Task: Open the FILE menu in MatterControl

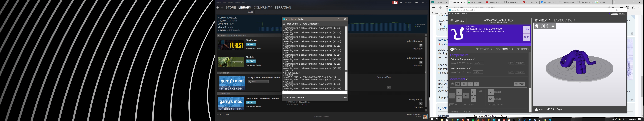Action: point(451,14)
